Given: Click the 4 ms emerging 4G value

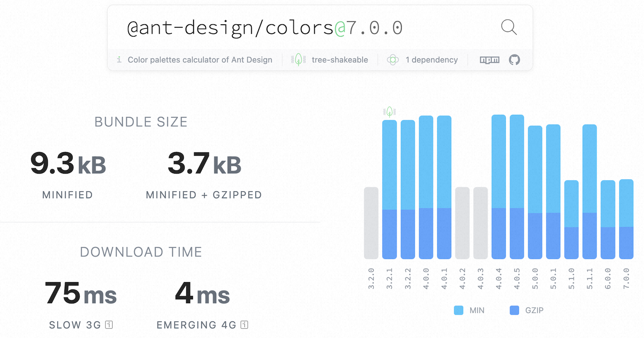Looking at the screenshot, I should click(x=202, y=294).
